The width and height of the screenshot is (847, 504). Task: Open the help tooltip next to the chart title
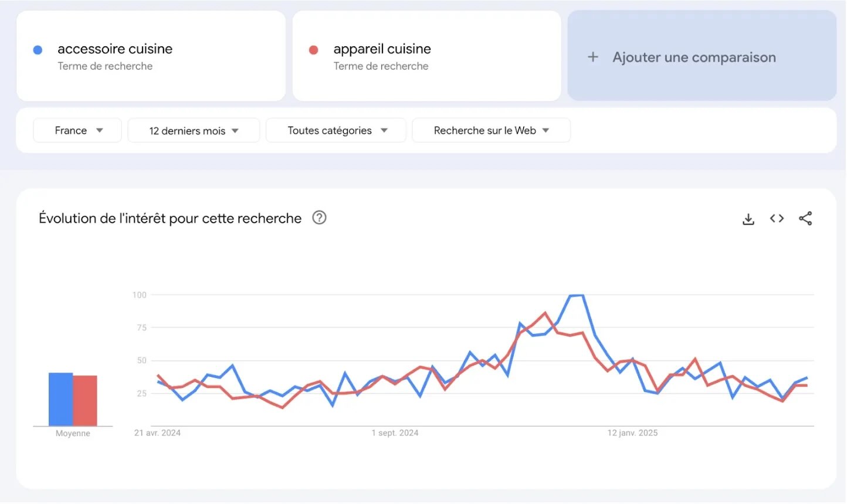[319, 217]
